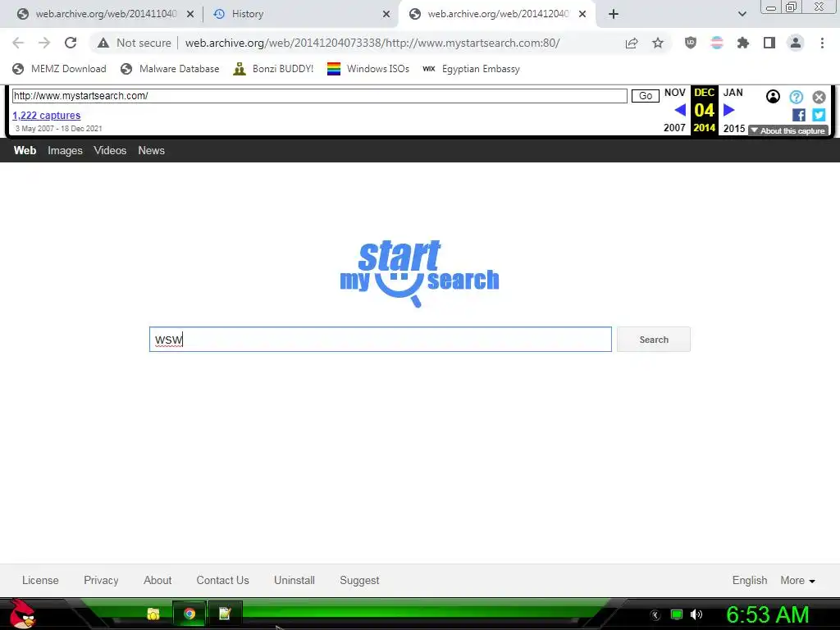Viewport: 840px width, 630px height.
Task: Open MEMZ Download bookmark
Action: click(x=59, y=69)
